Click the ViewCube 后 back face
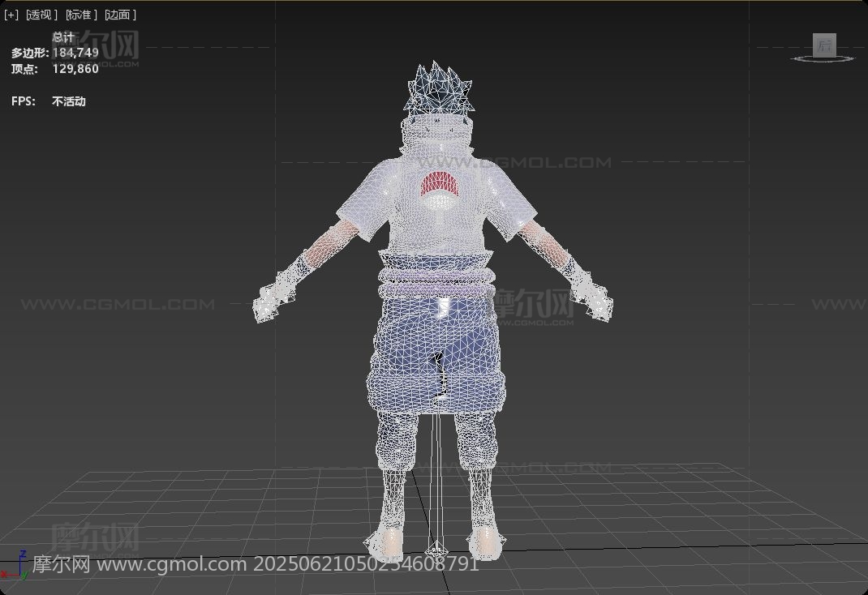 824,45
